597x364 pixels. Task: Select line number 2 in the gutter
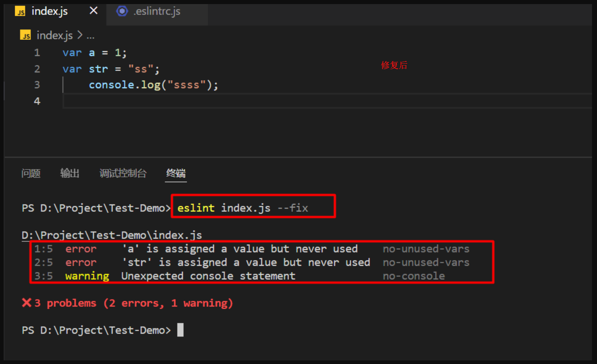[x=37, y=69]
